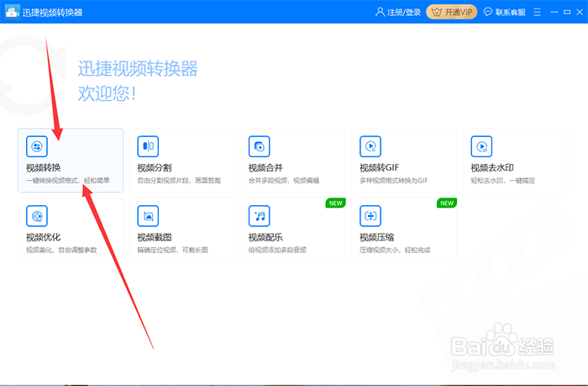Click description 一键转换视频格式，轻松简单

pos(68,181)
